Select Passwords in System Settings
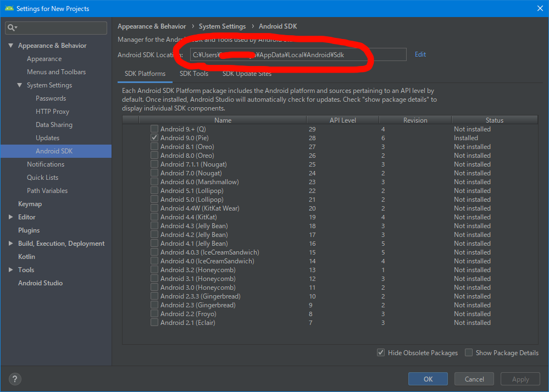 (x=51, y=98)
